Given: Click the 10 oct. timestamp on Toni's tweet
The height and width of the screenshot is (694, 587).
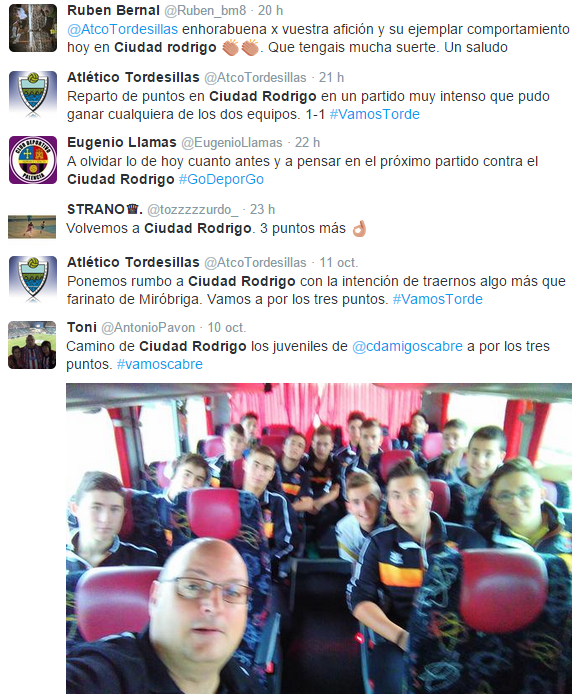Looking at the screenshot, I should 227,328.
